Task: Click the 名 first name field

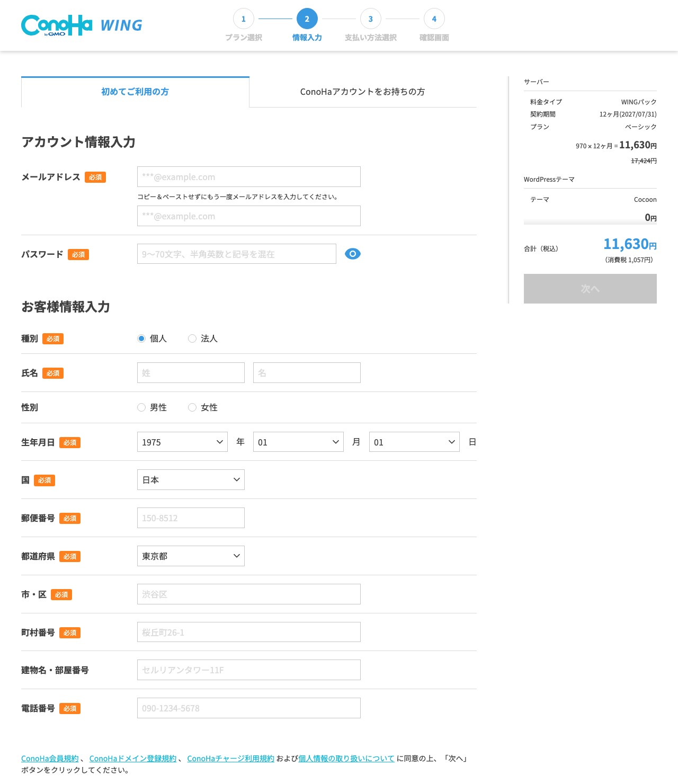Action: tap(307, 372)
